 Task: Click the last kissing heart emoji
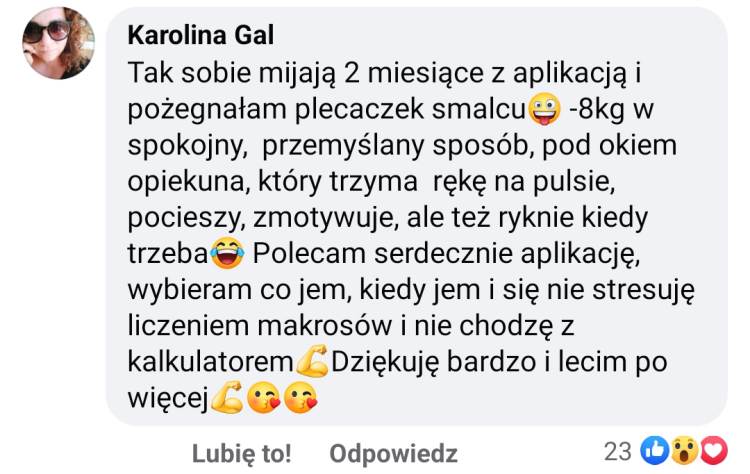(300, 397)
